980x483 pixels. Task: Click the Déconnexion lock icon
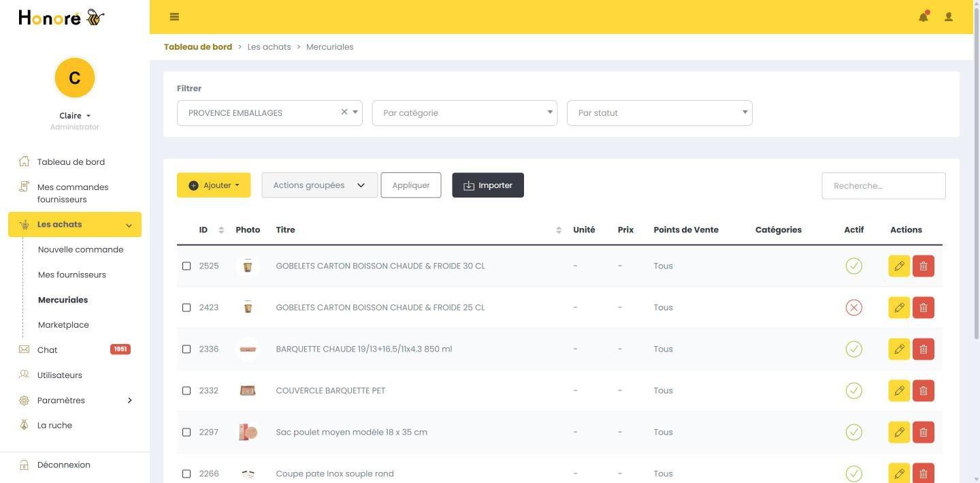click(24, 465)
